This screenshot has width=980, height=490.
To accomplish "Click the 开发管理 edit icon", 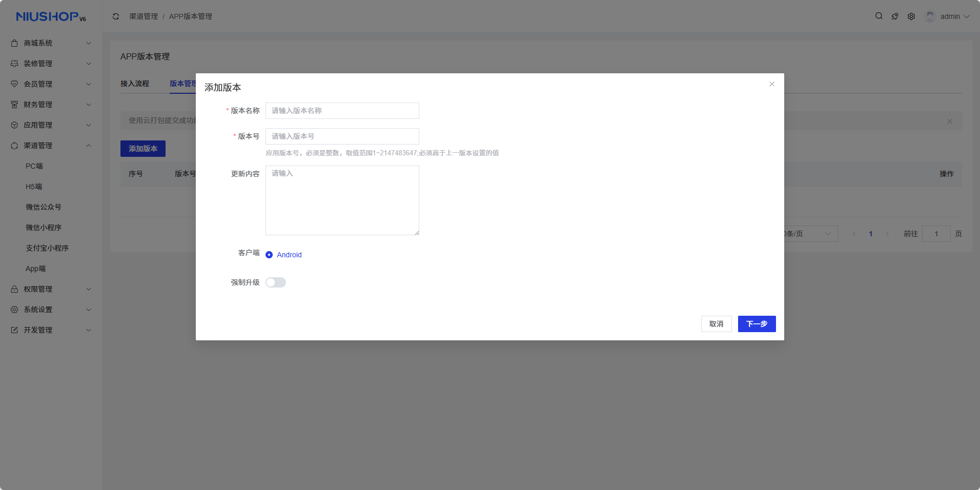I will (14, 330).
